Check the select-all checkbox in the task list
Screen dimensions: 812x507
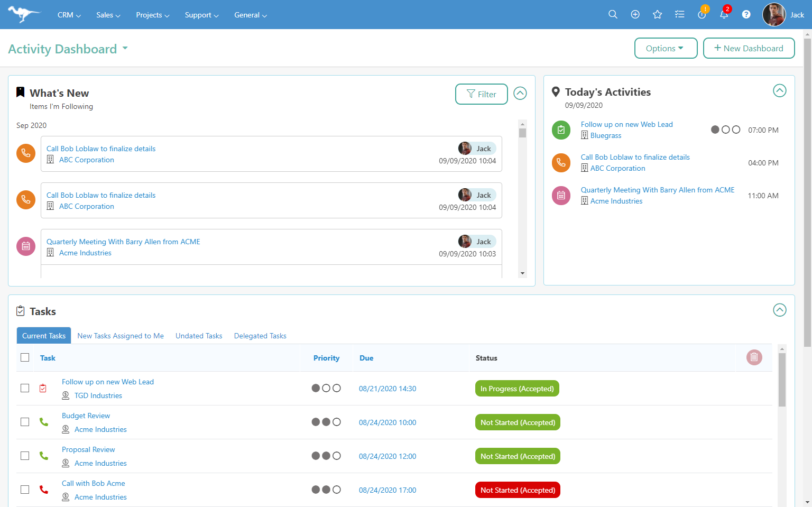coord(24,357)
